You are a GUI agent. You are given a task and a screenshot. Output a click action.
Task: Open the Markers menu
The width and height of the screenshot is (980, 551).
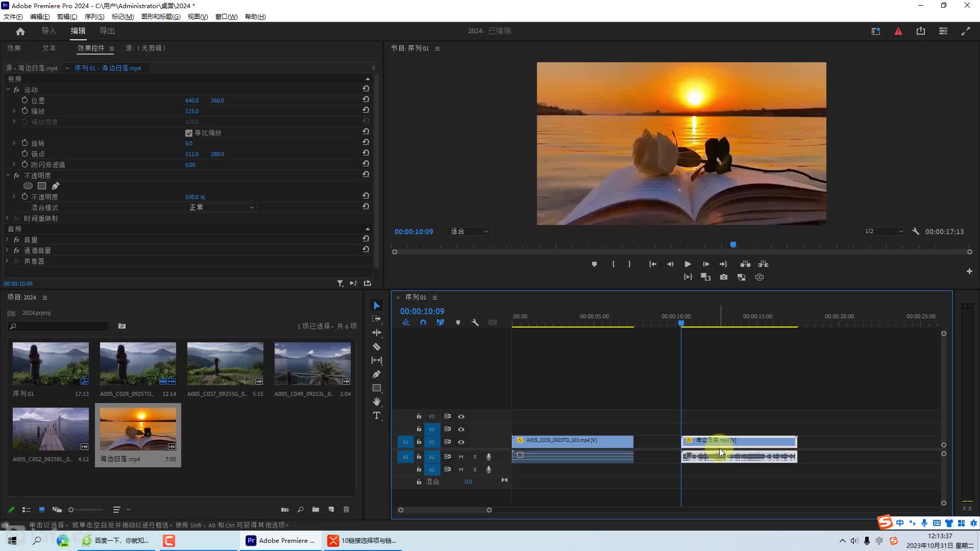click(x=122, y=16)
